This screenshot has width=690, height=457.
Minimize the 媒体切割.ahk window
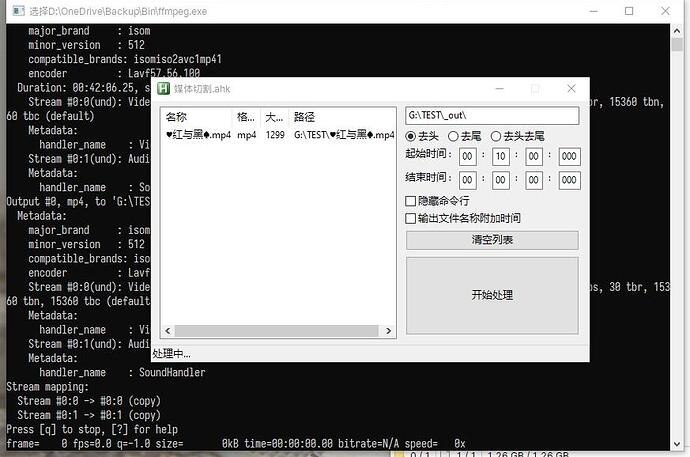499,89
